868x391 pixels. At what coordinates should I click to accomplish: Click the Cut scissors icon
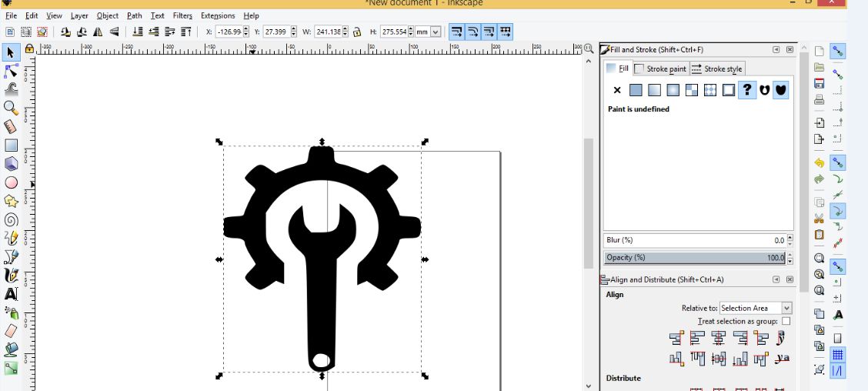click(x=820, y=219)
